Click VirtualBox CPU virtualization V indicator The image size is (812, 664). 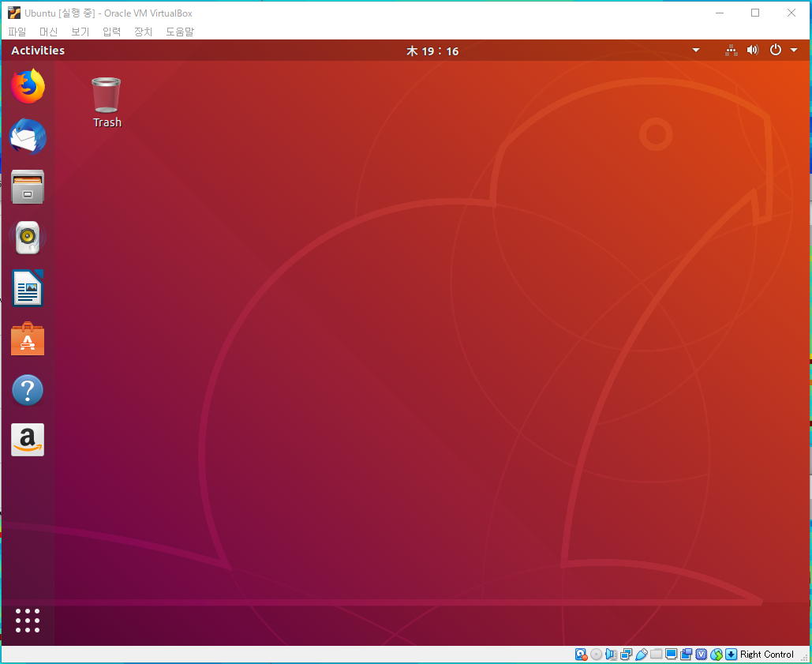coord(702,655)
